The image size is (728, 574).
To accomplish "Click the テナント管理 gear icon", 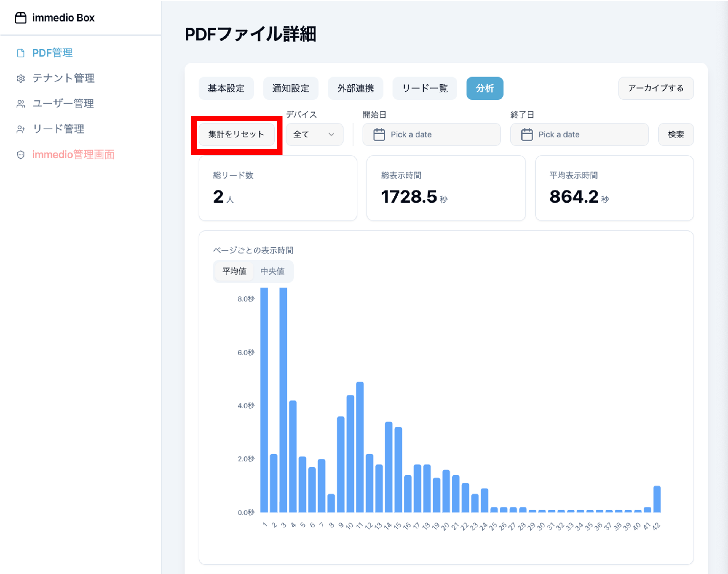I will [21, 78].
